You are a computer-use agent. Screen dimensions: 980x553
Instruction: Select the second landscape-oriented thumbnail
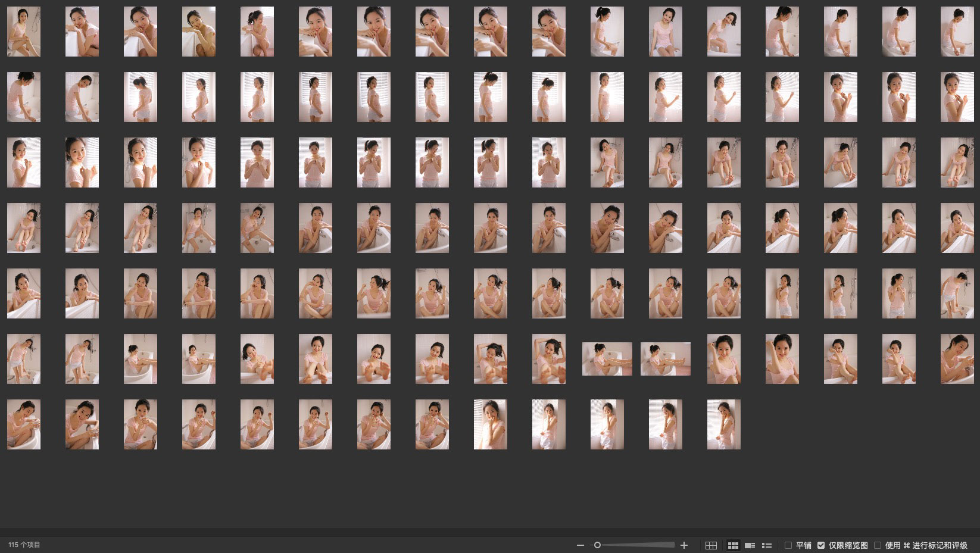(666, 359)
